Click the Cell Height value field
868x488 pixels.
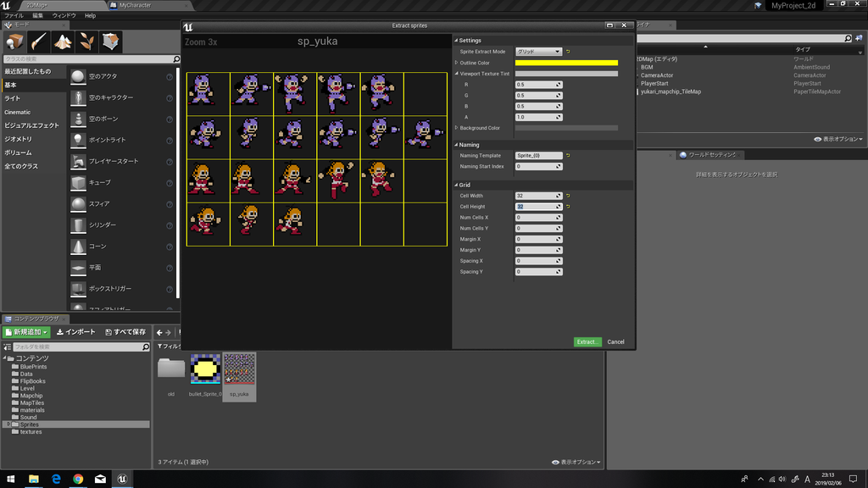tap(538, 207)
